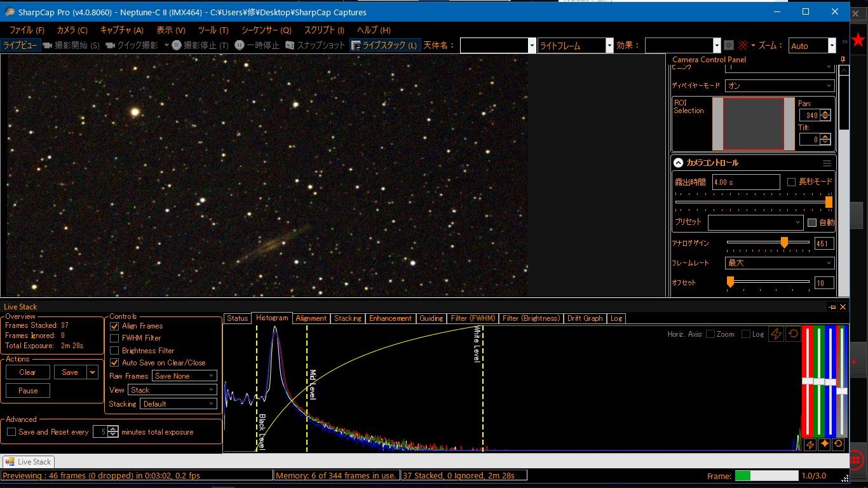
Task: Check the 長秒モード checkbox
Action: pos(791,182)
